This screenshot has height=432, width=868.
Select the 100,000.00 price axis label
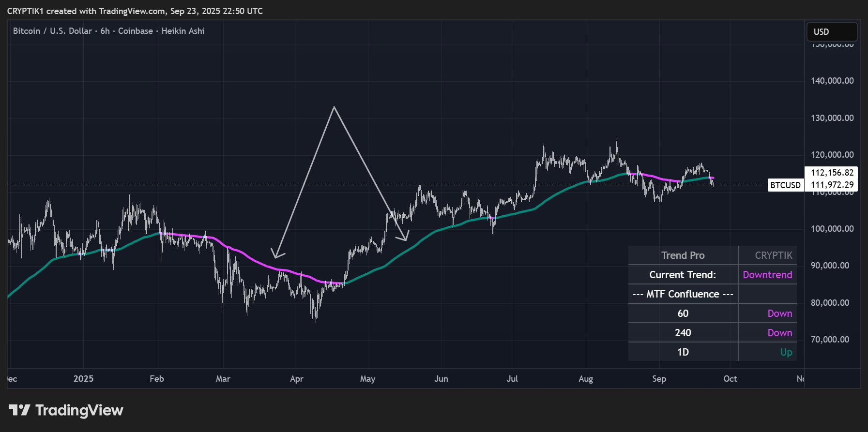[832, 229]
